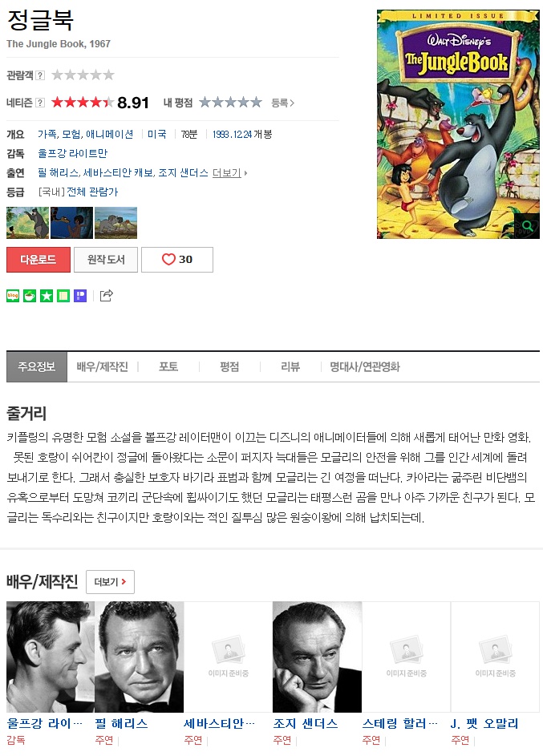Share to Naver cafe cup icon

(x=30, y=296)
